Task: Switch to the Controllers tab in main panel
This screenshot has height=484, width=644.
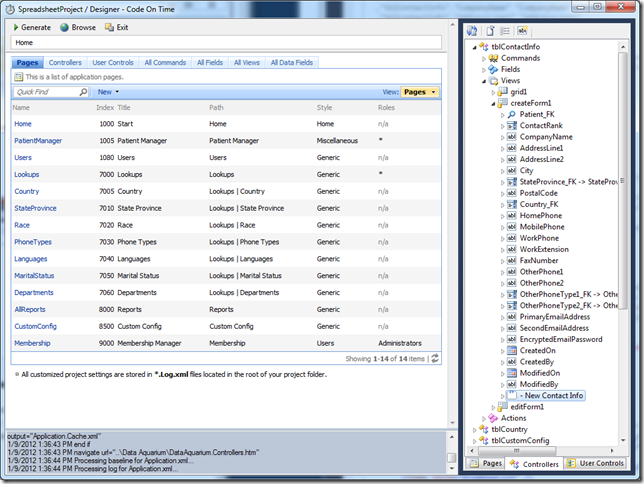Action: tap(65, 62)
